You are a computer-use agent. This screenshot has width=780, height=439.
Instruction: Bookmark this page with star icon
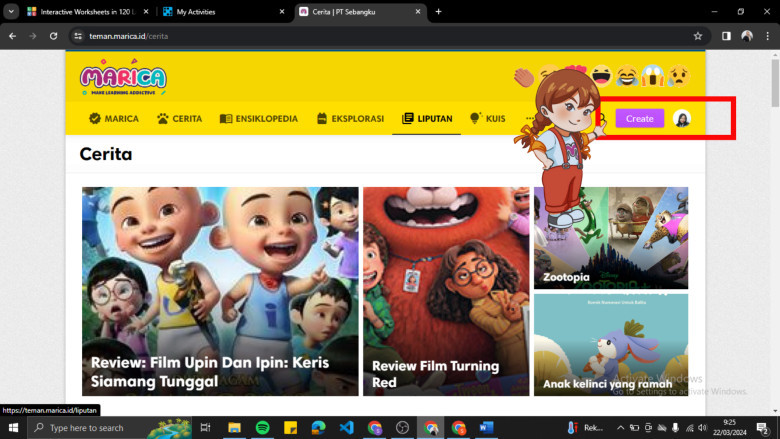697,36
